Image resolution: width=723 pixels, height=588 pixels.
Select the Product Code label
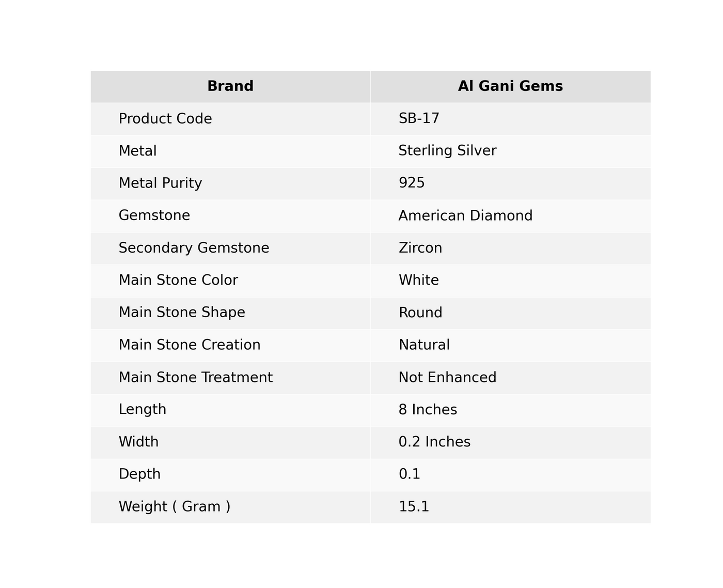click(165, 119)
